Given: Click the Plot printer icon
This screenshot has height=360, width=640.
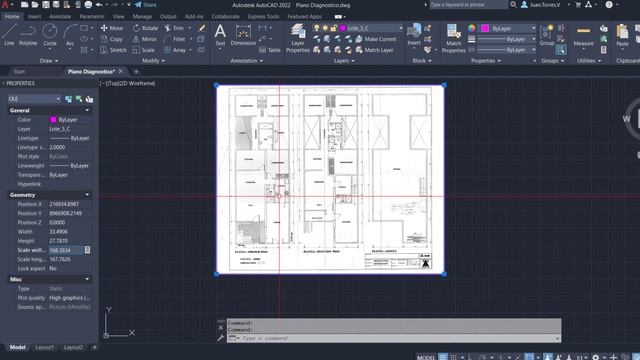Looking at the screenshot, I should 88,5.
